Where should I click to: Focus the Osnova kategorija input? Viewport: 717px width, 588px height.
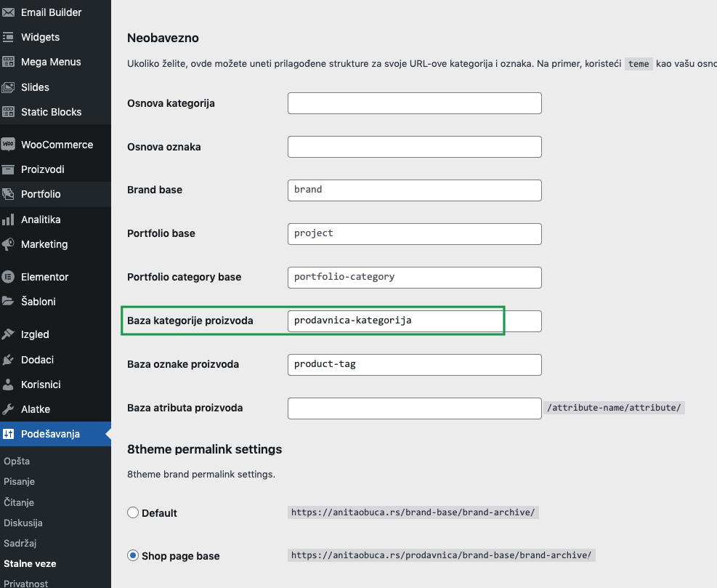click(x=415, y=103)
